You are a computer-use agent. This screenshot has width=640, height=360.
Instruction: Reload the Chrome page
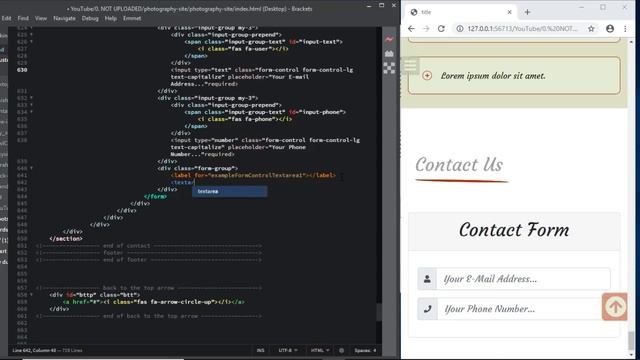tap(441, 29)
